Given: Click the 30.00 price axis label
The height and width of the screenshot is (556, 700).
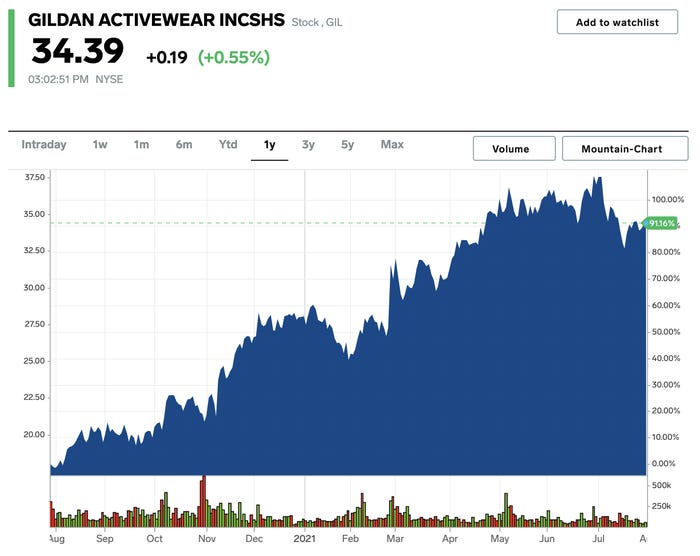Looking at the screenshot, I should coord(34,288).
